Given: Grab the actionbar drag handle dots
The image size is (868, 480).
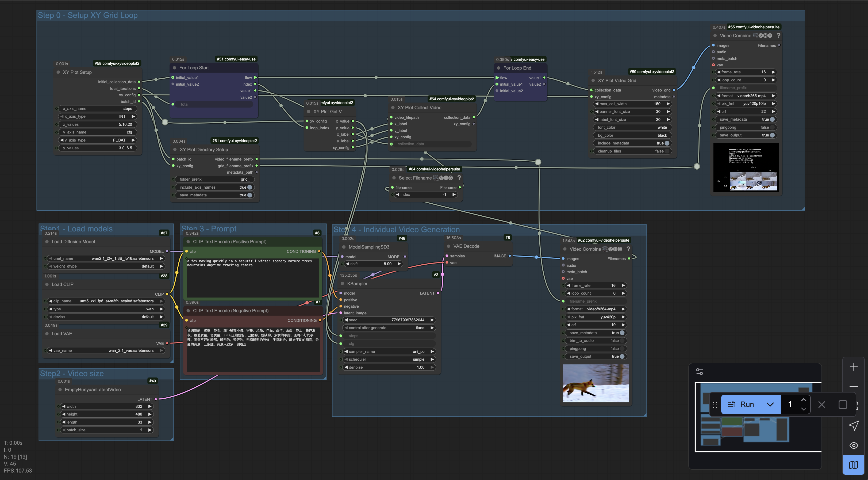Looking at the screenshot, I should 715,405.
